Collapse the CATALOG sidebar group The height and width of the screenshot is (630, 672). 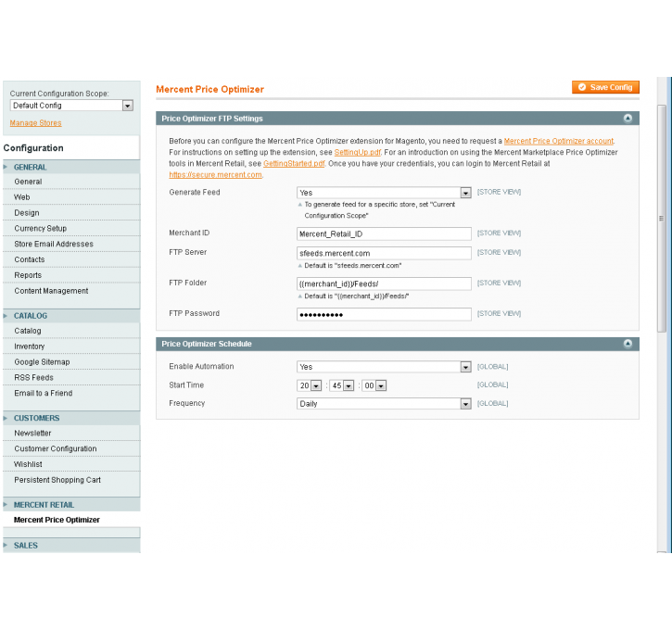click(71, 316)
